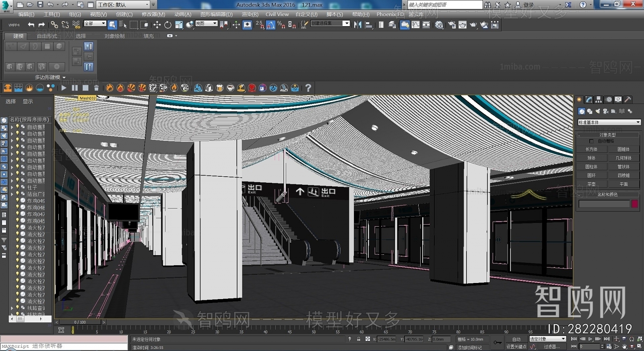
Task: Open the 标准基本体 dropdown
Action: [609, 122]
